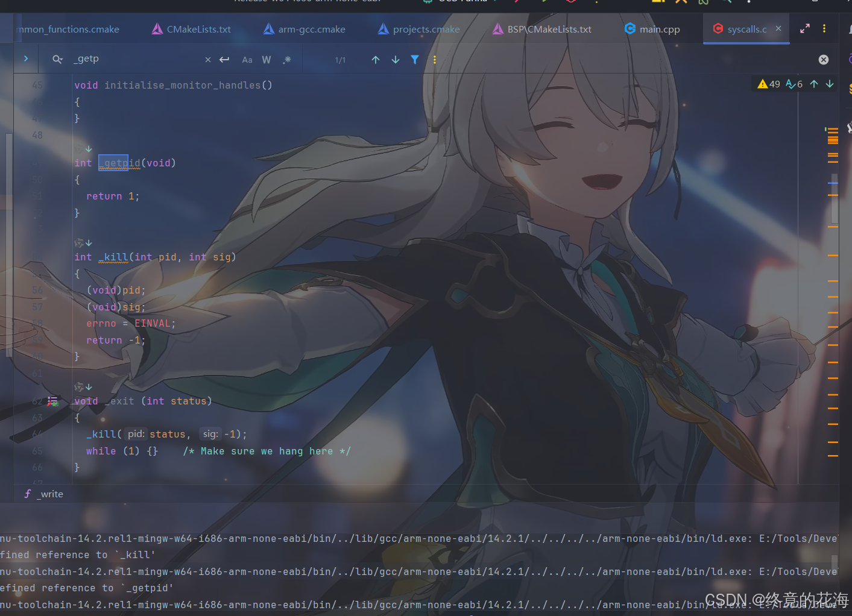The image size is (852, 616).
Task: Click the _exit function name
Action: click(119, 401)
